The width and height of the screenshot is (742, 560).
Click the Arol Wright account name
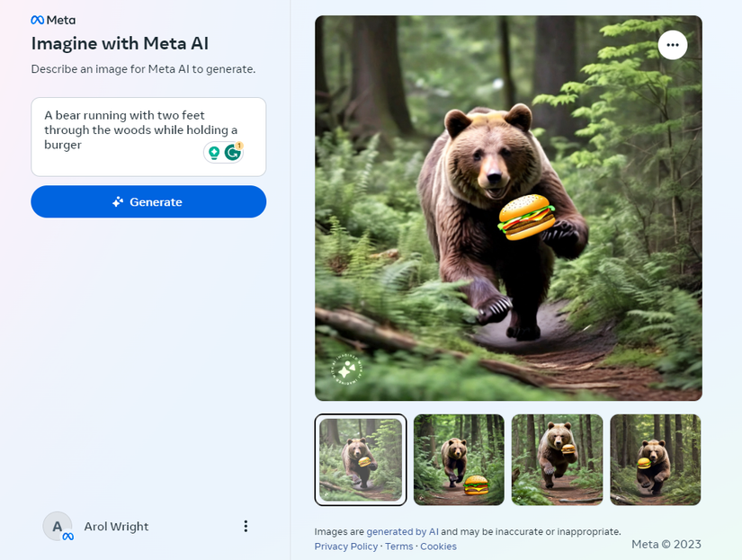116,526
